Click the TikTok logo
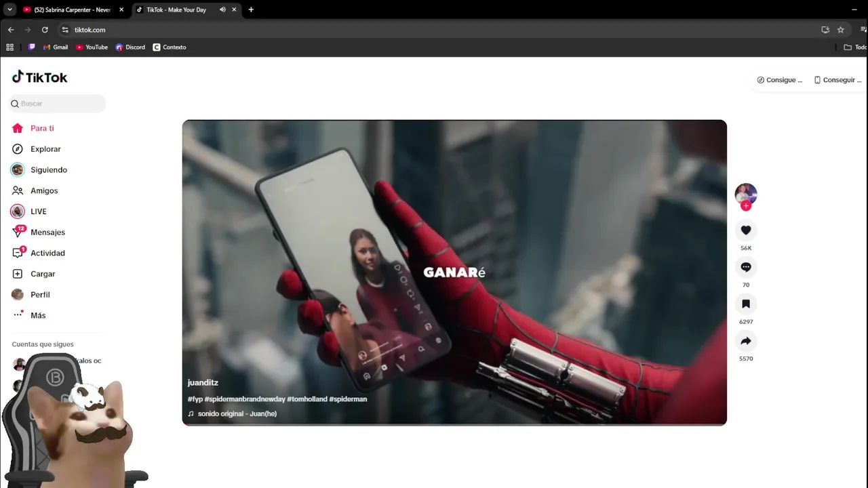 pyautogui.click(x=39, y=77)
